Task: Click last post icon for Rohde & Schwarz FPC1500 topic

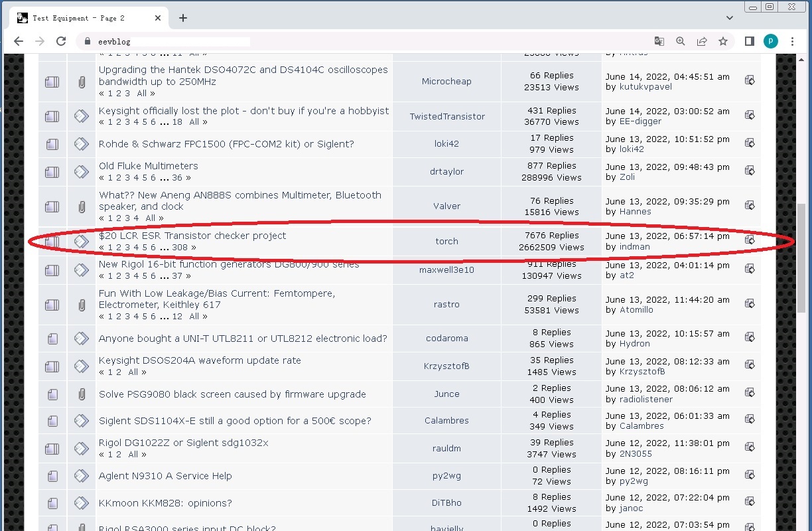Action: [x=750, y=143]
